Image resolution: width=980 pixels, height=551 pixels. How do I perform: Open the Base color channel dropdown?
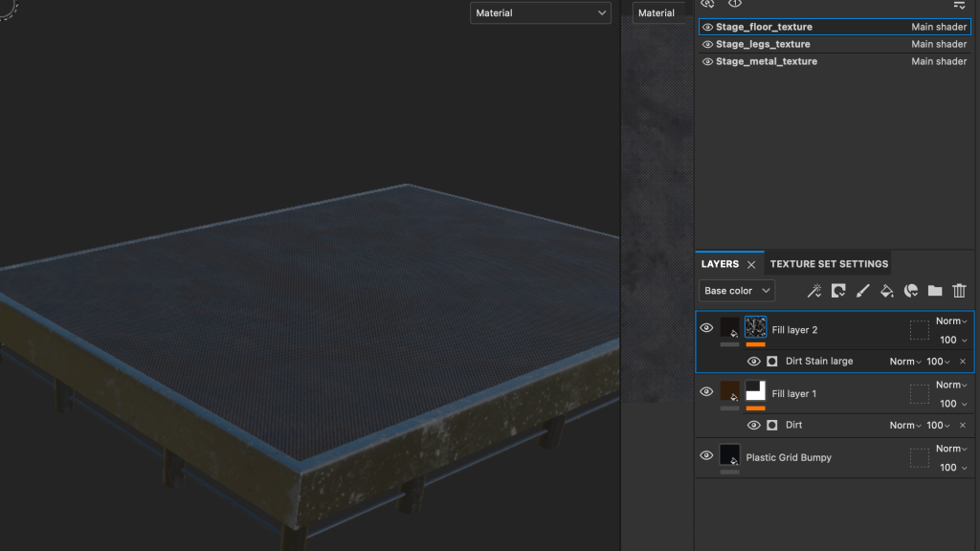tap(737, 291)
